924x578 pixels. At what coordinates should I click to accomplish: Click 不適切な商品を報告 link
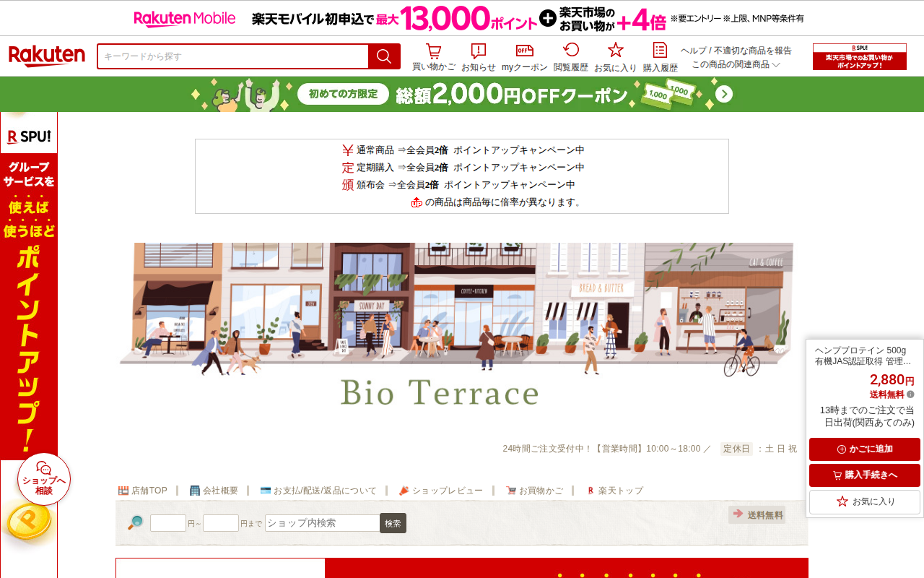pyautogui.click(x=753, y=51)
